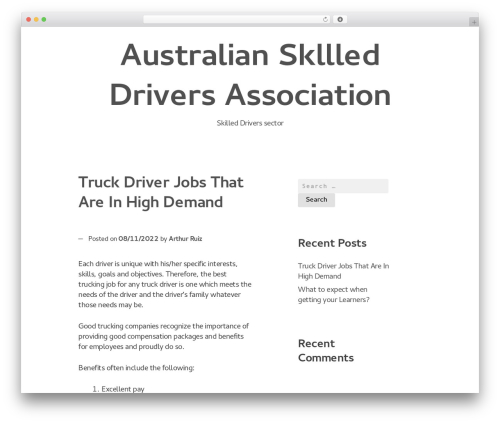Open new tab with plus icon
This screenshot has width=500, height=423.
pos(474,22)
